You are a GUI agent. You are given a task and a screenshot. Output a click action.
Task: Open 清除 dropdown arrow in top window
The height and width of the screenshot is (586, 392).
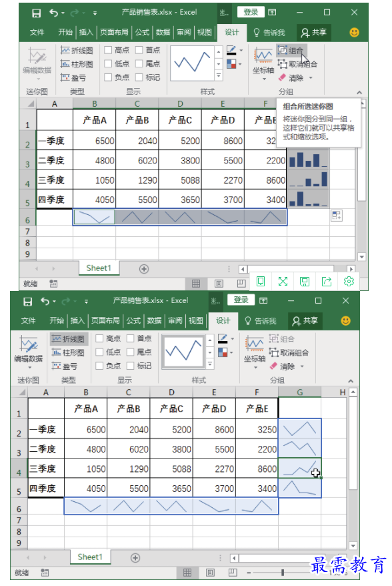coord(311,78)
